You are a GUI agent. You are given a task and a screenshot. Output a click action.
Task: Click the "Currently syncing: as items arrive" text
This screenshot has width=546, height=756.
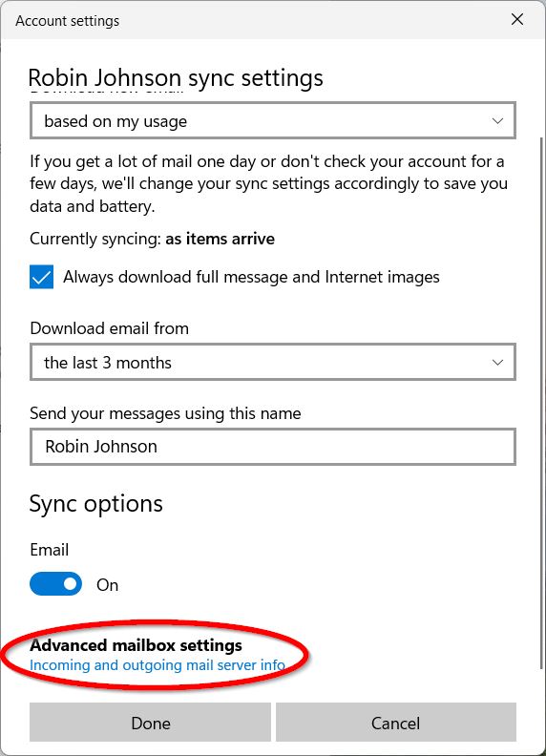click(152, 239)
